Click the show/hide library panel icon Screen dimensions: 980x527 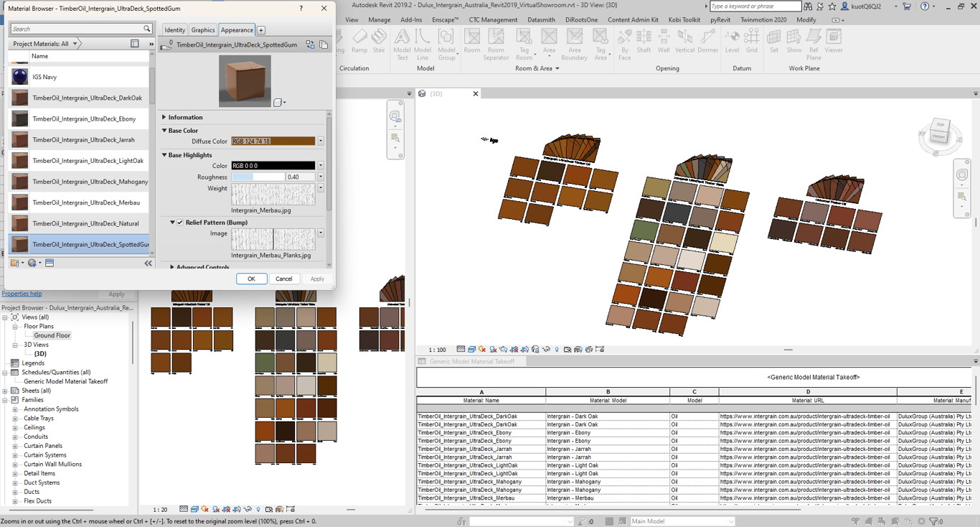point(134,44)
